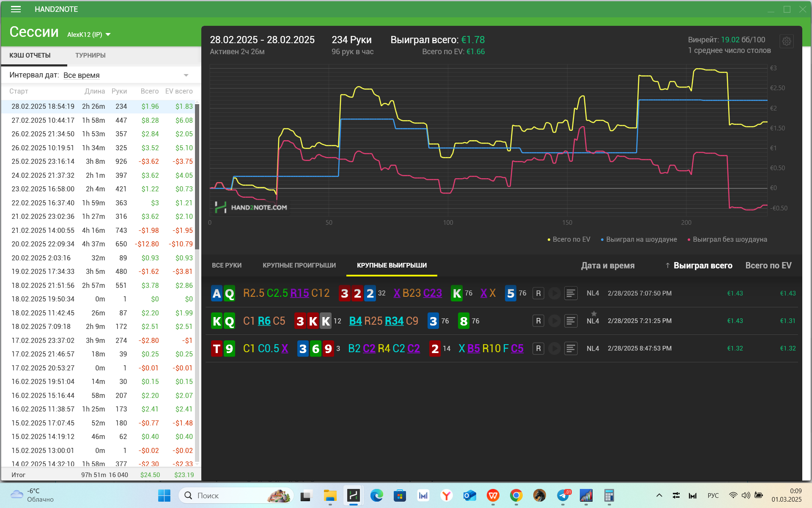
Task: Show hidden system tray icons
Action: coord(659,495)
